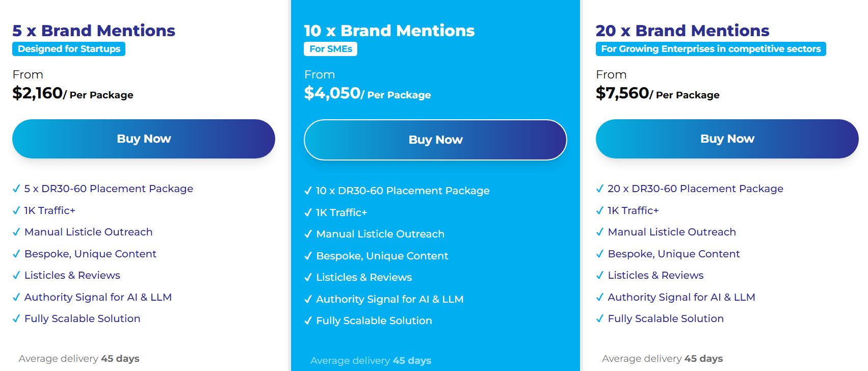The height and width of the screenshot is (371, 868).
Task: Click the checkmark next to Bespoke, Unique Content in 20x plan
Action: [x=599, y=254]
